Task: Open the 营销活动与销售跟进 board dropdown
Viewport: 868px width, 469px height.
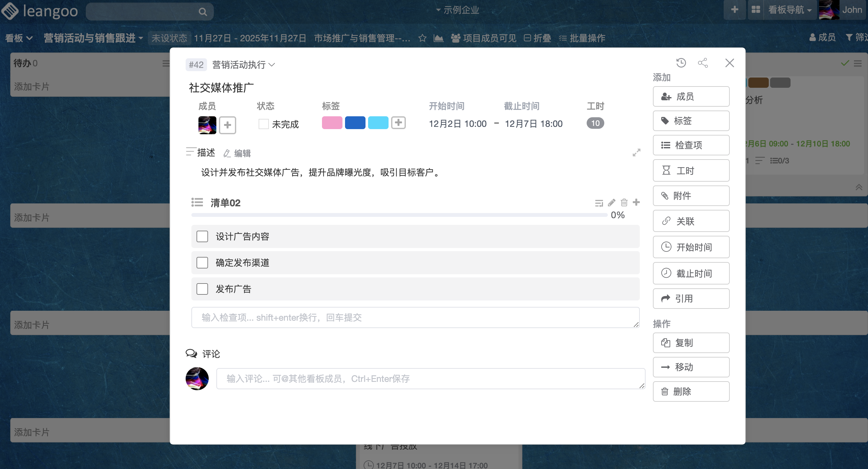Action: click(93, 38)
